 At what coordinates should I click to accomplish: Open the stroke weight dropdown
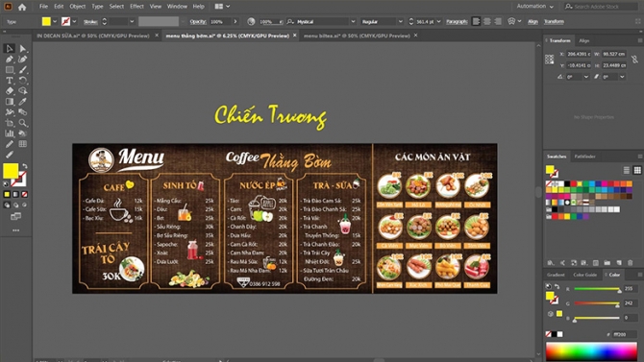132,21
